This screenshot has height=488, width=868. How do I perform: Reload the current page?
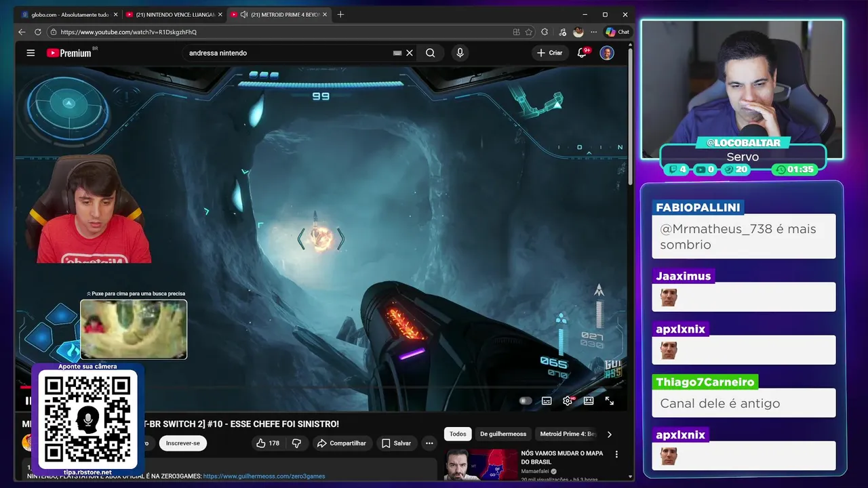pyautogui.click(x=37, y=32)
